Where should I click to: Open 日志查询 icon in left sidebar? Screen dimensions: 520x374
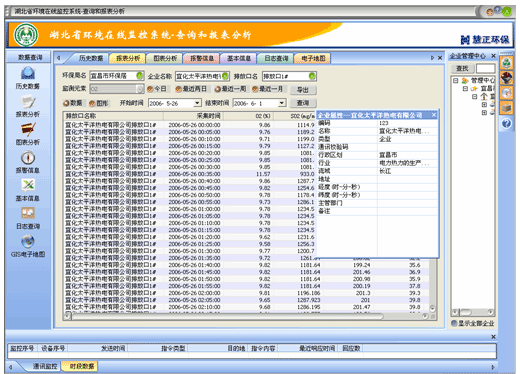(x=28, y=213)
